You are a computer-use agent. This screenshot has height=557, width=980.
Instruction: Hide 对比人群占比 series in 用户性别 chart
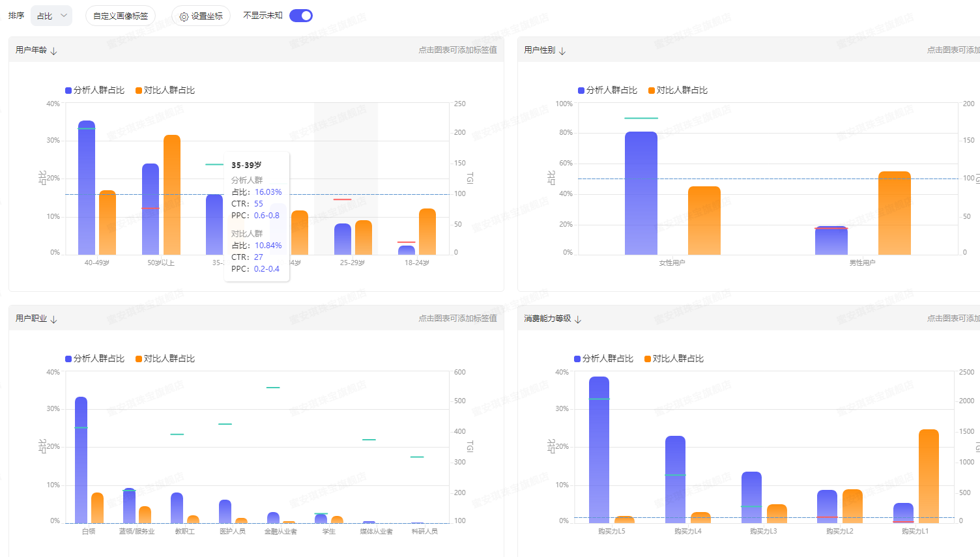(678, 91)
